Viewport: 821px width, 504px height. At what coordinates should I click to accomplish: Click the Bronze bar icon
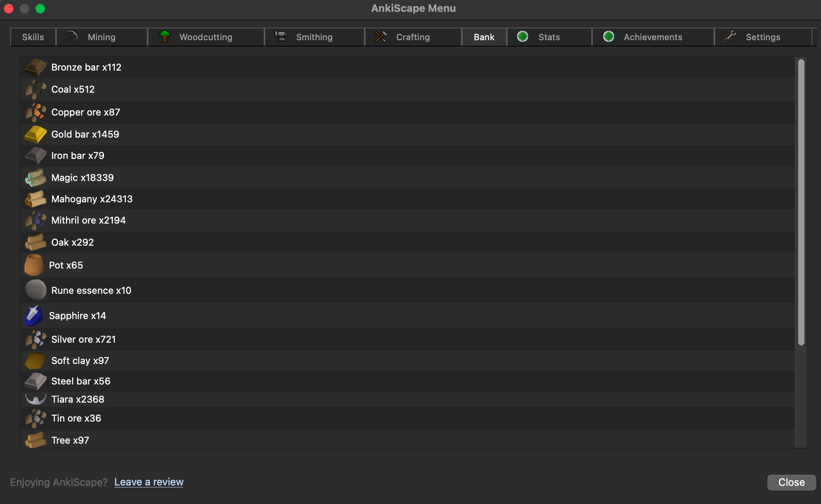pyautogui.click(x=35, y=67)
